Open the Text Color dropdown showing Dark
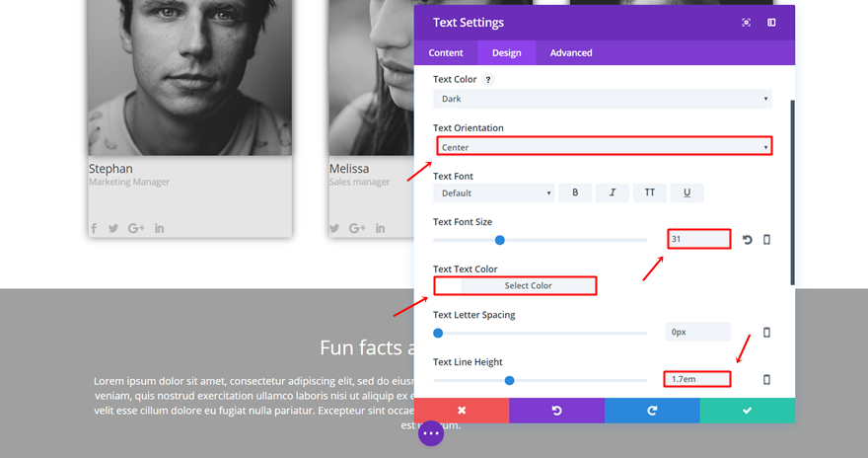Viewport: 868px width, 458px height. (602, 99)
